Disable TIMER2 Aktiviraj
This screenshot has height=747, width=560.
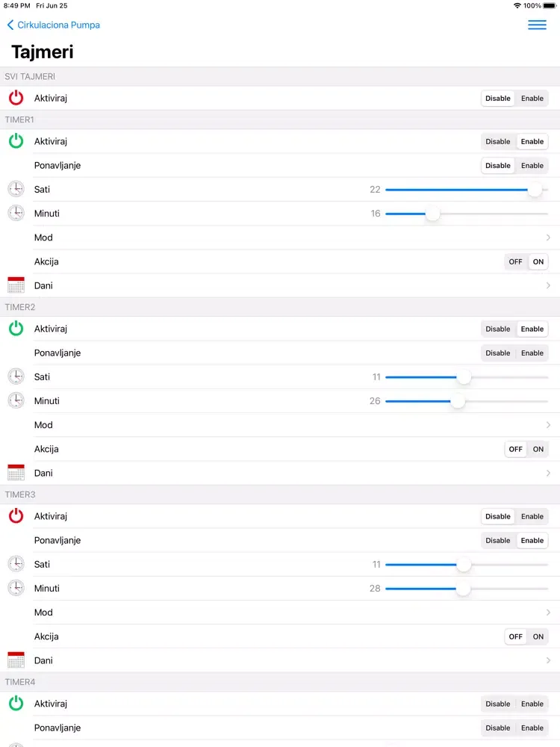click(497, 329)
